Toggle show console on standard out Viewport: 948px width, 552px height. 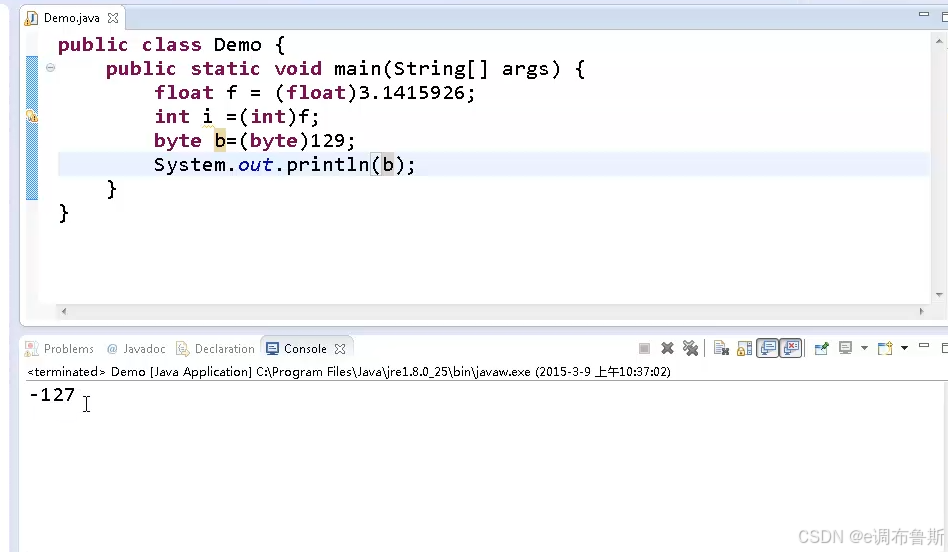(x=768, y=348)
